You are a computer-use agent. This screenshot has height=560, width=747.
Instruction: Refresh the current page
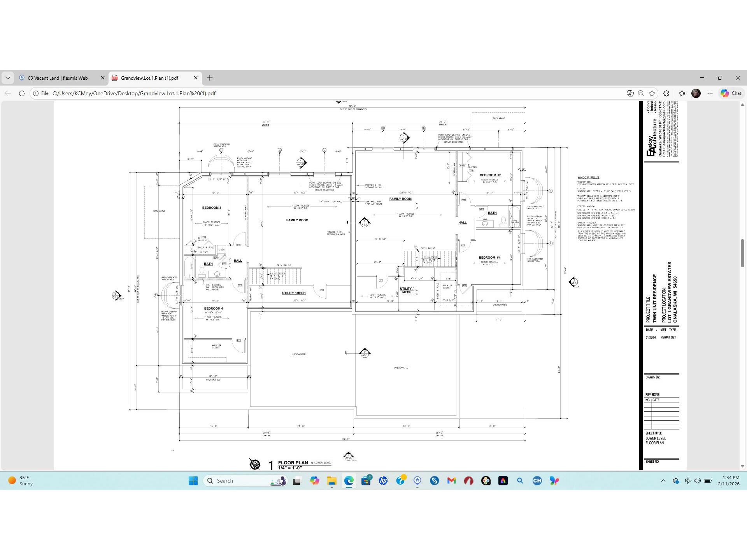coord(22,93)
